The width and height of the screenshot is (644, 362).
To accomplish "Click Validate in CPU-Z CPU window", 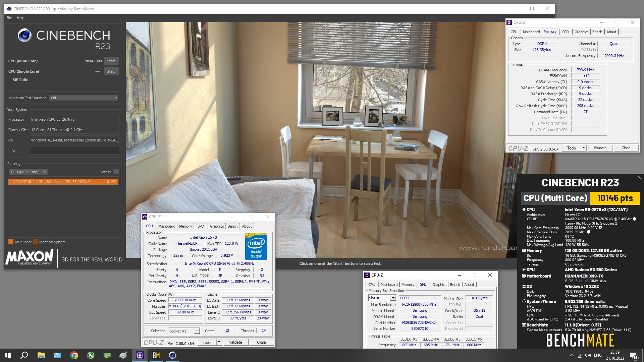I will [x=235, y=342].
